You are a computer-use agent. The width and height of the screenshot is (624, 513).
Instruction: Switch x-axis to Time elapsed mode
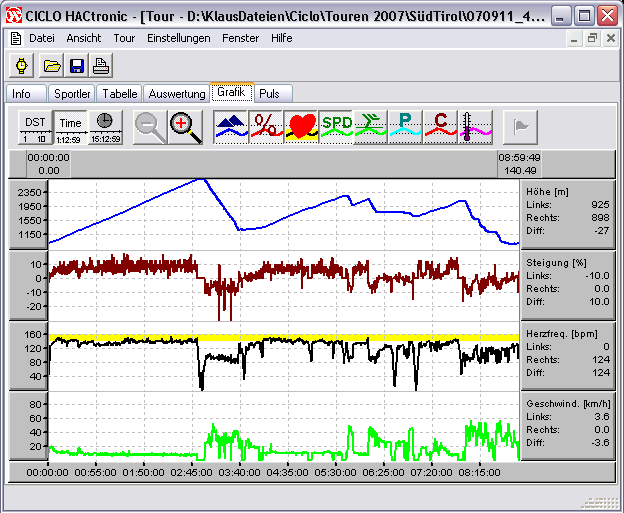pyautogui.click(x=70, y=128)
